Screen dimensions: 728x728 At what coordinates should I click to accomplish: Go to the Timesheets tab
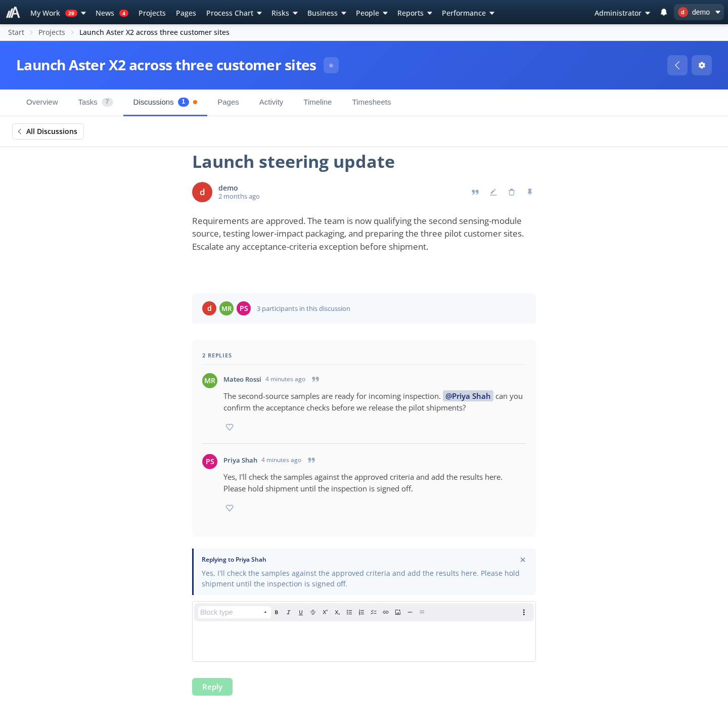[x=372, y=102]
